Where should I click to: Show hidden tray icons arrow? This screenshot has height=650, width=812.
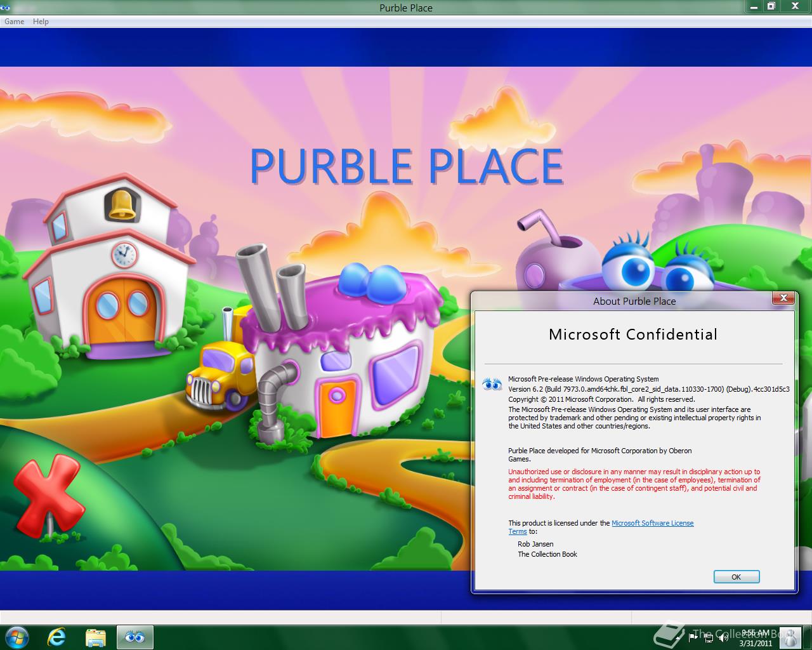click(x=677, y=638)
